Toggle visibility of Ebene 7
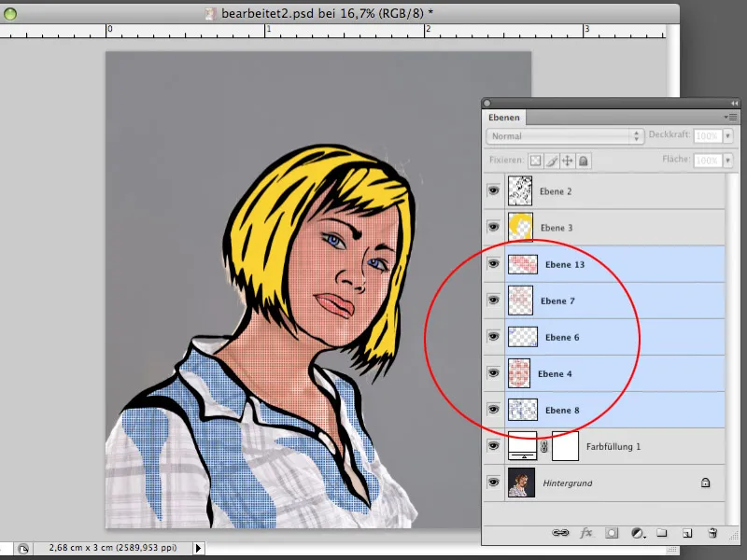 click(x=494, y=300)
